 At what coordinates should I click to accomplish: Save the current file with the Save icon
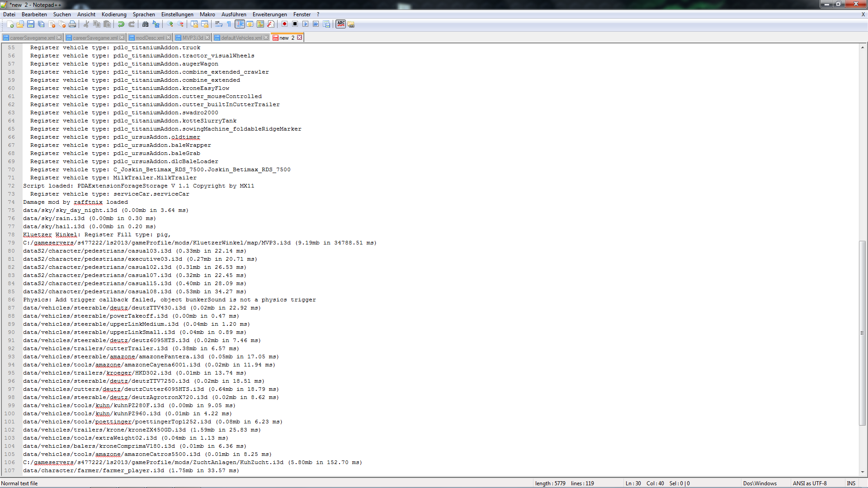pos(31,24)
